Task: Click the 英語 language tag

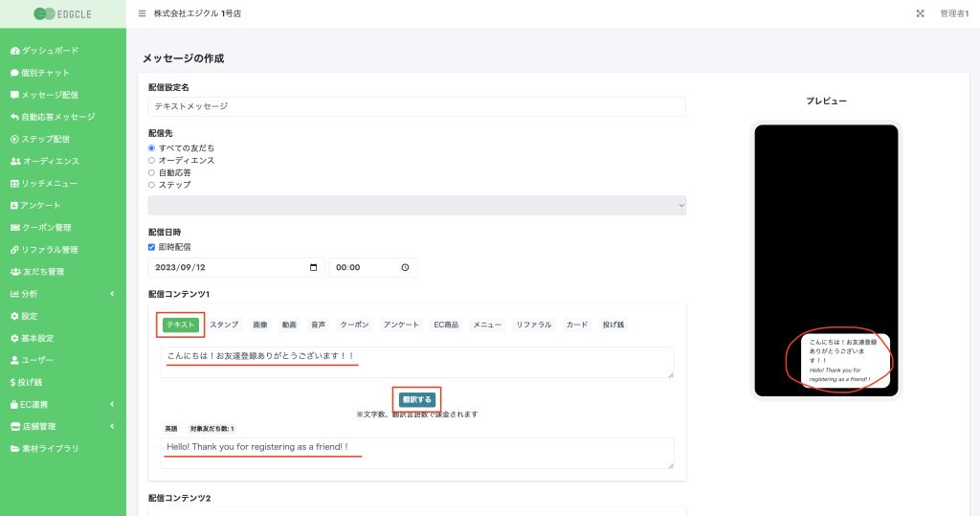Action: [x=171, y=429]
